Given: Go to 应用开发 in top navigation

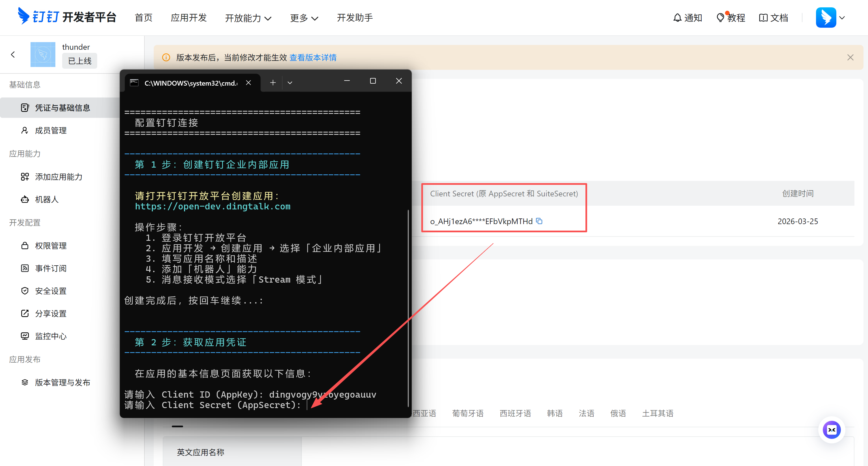Looking at the screenshot, I should pos(188,18).
